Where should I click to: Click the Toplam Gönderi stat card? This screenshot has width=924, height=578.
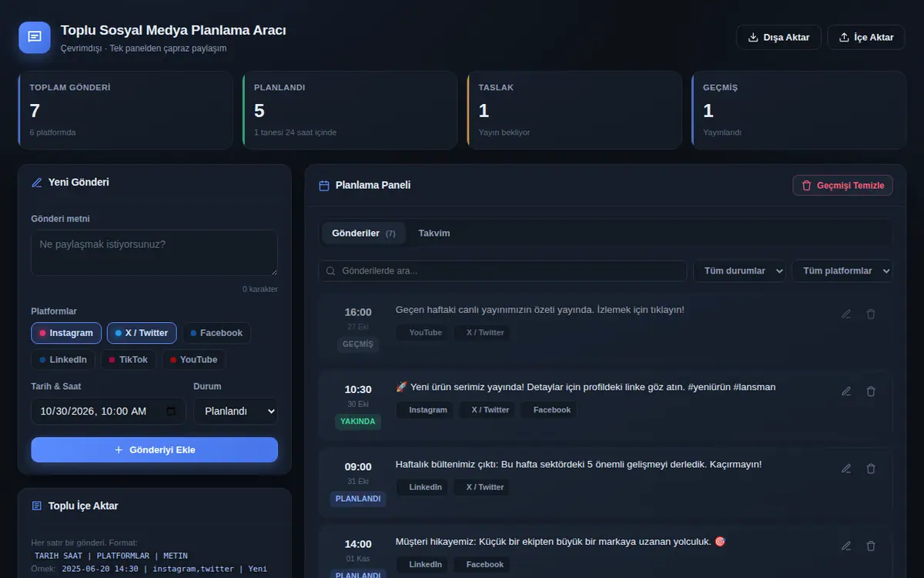coord(126,110)
